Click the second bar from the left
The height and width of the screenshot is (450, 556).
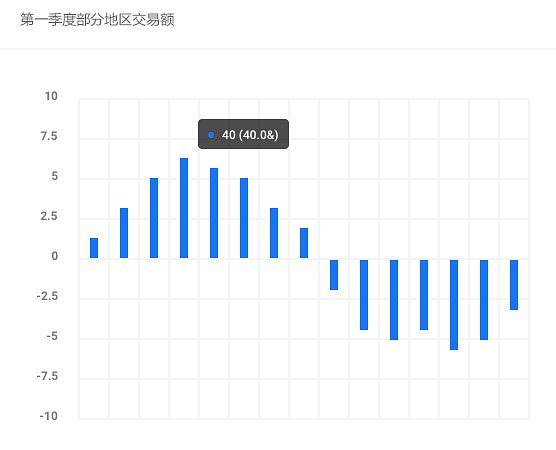tap(124, 233)
